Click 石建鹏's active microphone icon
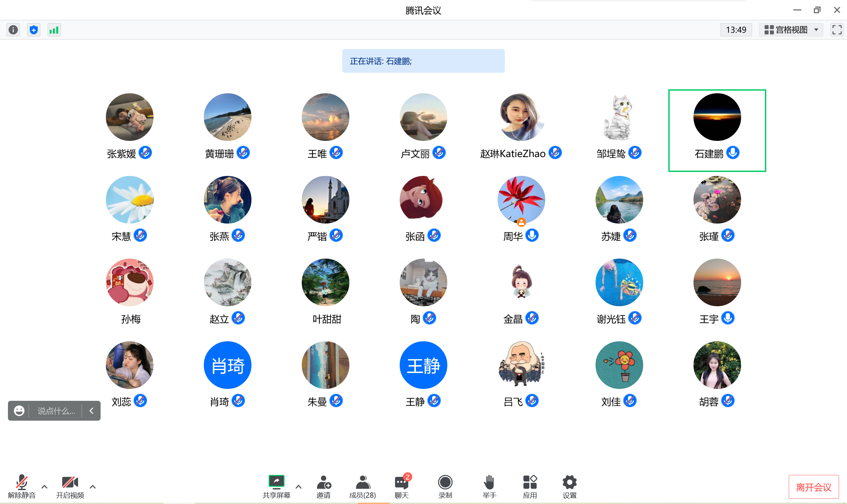This screenshot has height=504, width=847. point(733,153)
